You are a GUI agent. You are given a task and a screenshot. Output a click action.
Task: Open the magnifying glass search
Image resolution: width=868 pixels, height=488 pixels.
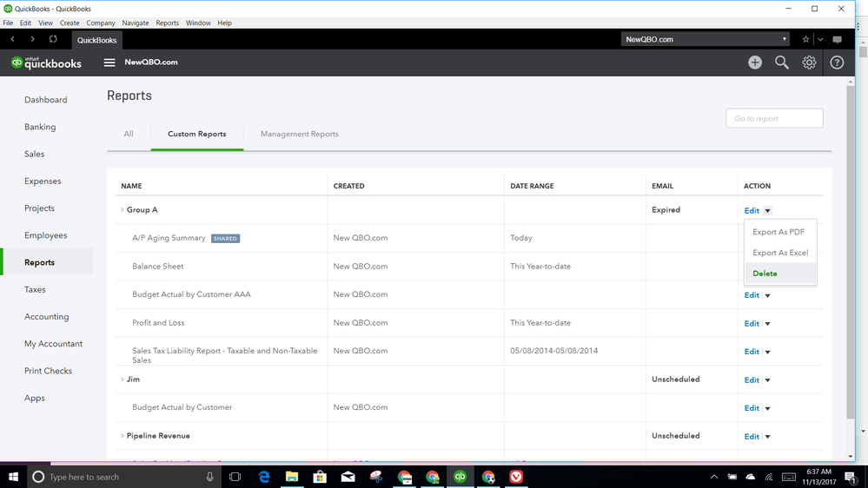pyautogui.click(x=782, y=63)
